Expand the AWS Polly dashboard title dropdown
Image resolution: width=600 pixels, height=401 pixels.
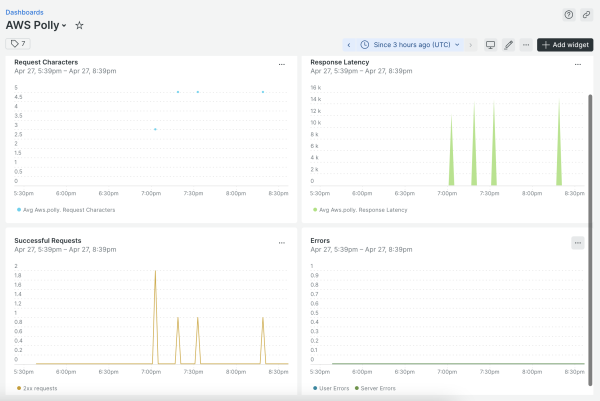pos(64,26)
